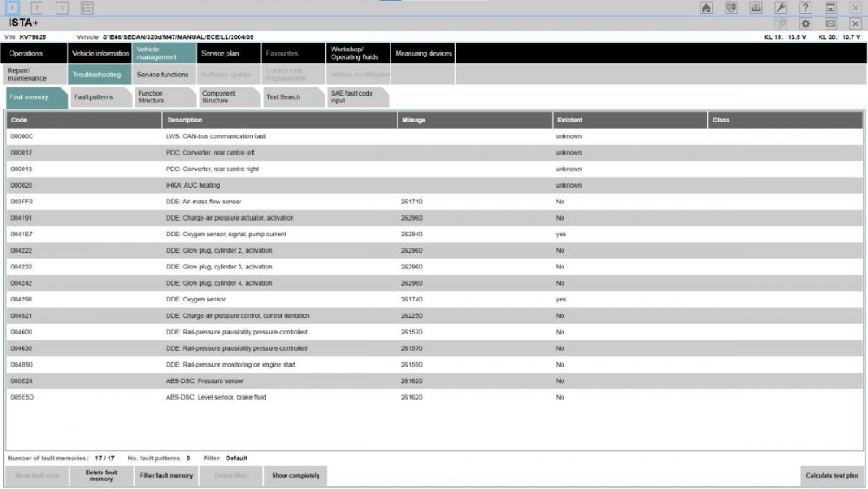Switch to session slot 1
Viewport: 868px width, 489px height.
[12, 8]
